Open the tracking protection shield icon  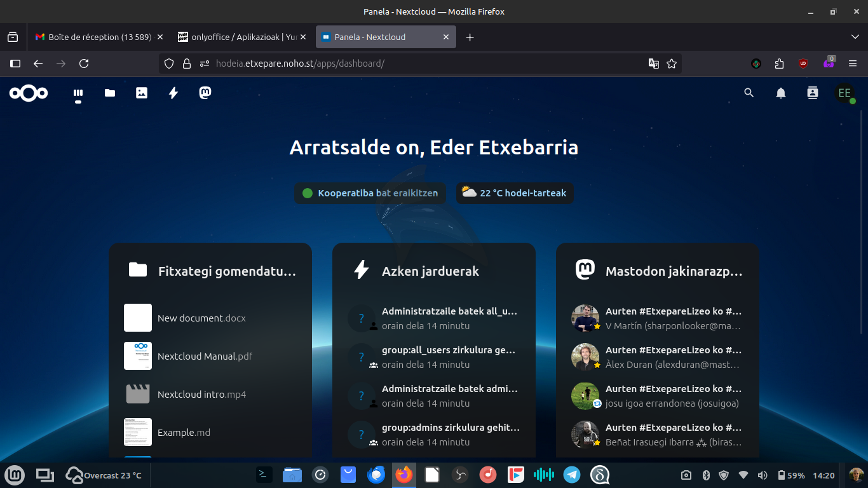(x=169, y=64)
